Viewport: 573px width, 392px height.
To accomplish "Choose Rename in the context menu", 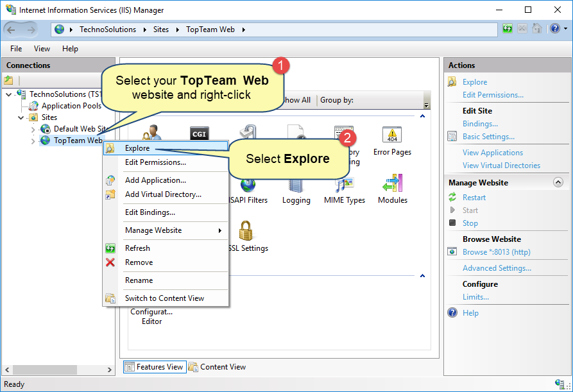I will 166,280.
